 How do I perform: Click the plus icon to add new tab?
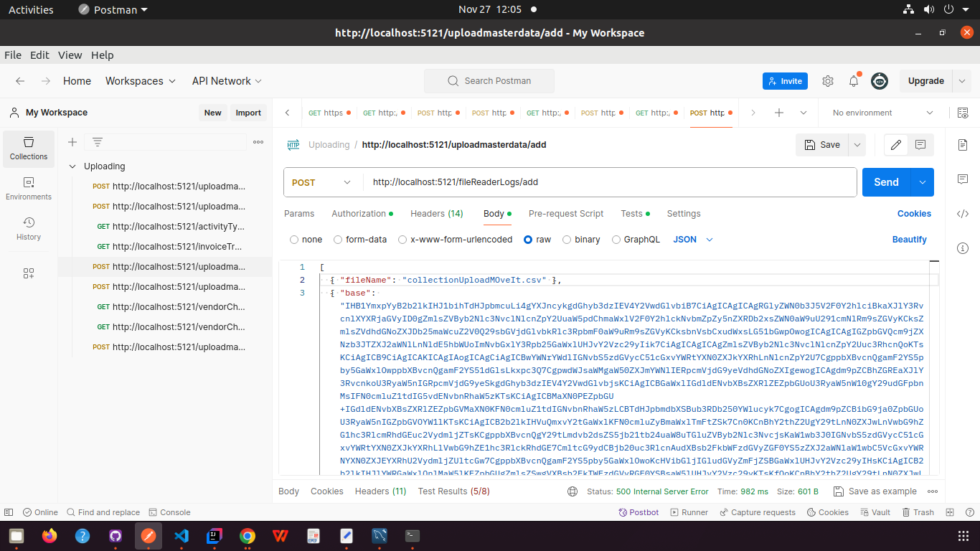(779, 113)
